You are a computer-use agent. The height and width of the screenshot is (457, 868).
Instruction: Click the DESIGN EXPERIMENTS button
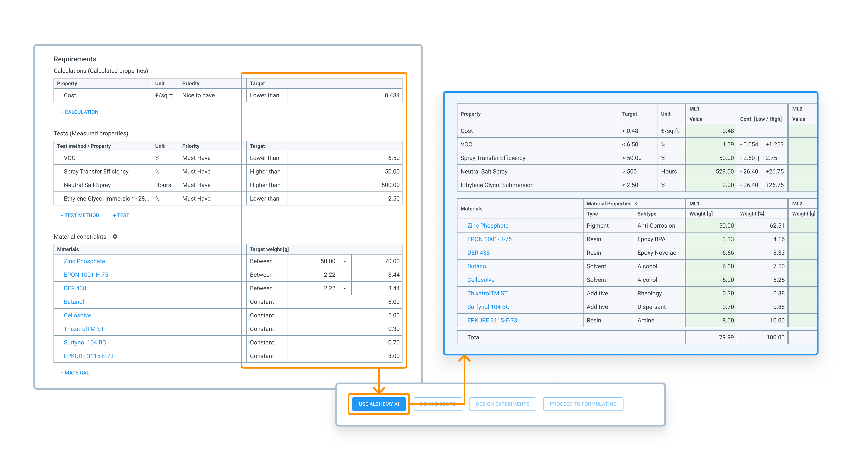(502, 404)
